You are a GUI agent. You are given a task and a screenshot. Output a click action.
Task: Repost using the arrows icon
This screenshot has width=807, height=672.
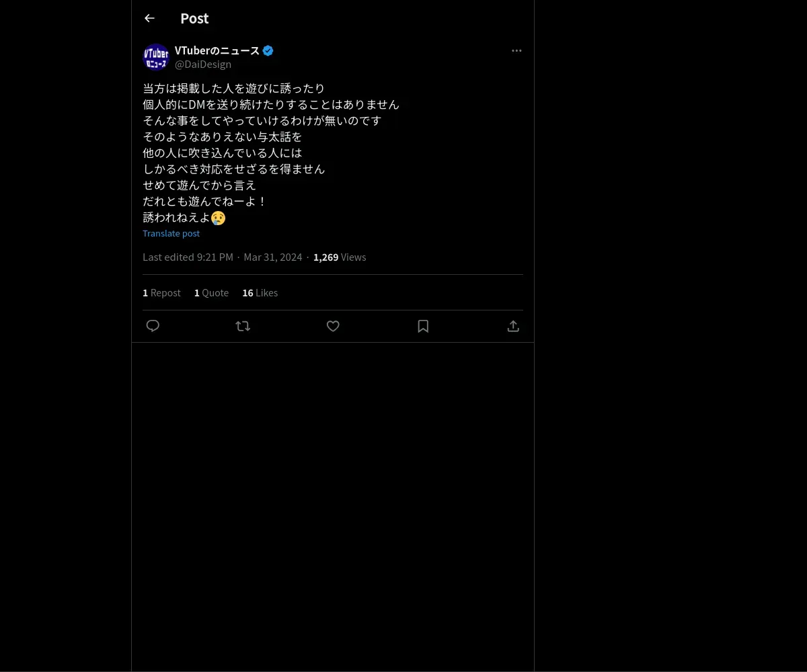(243, 326)
